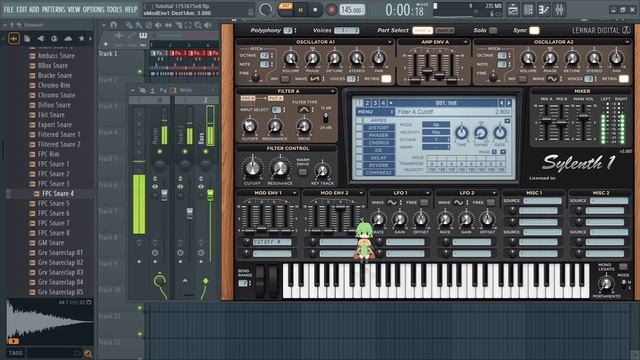Screen dimensions: 640x360
Task: Toggle Oscillator A2 INV button
Action: coord(522,79)
